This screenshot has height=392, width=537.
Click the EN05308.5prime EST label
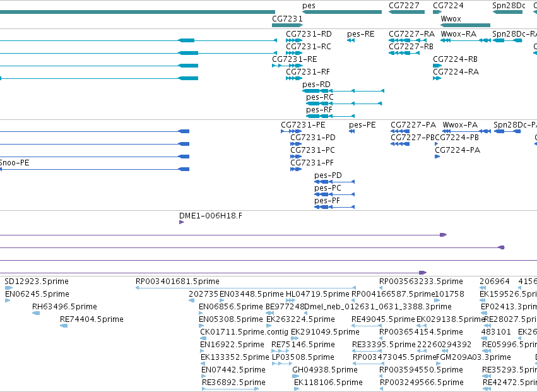point(231,319)
